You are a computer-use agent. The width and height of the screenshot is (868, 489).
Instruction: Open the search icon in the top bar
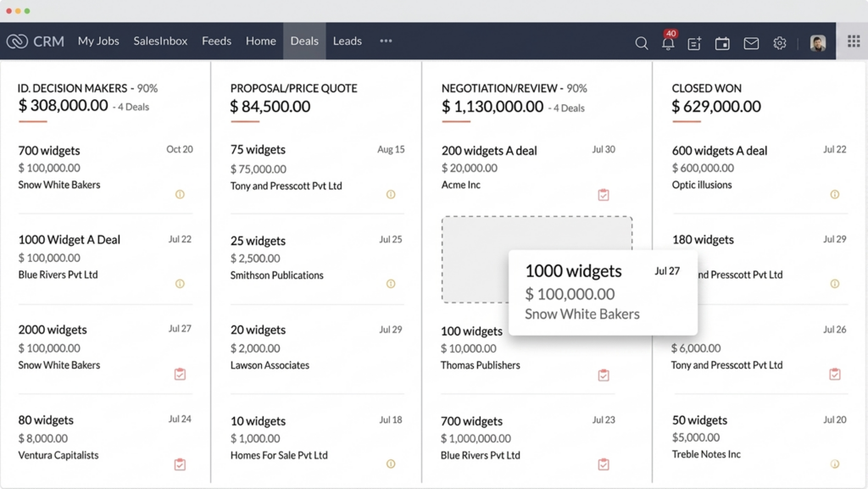[x=641, y=42]
